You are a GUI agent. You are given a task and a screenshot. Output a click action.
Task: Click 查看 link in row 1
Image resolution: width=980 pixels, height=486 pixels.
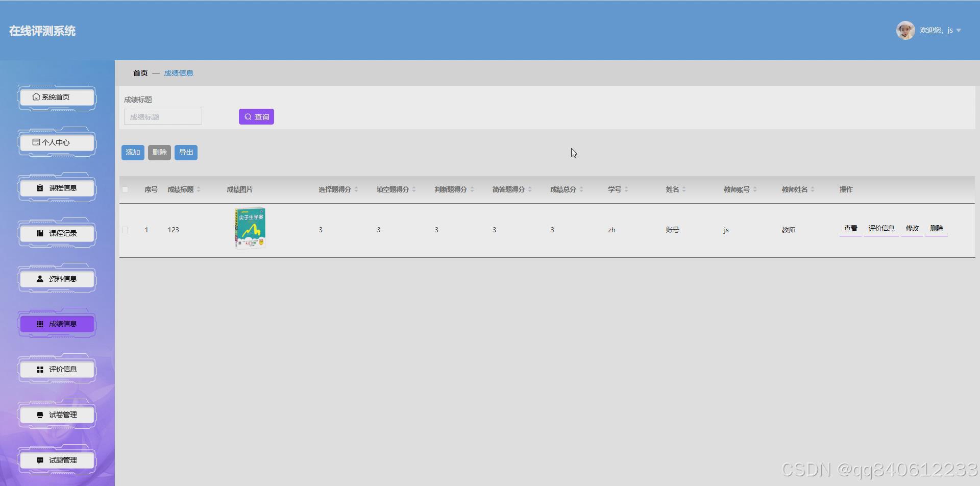click(850, 229)
